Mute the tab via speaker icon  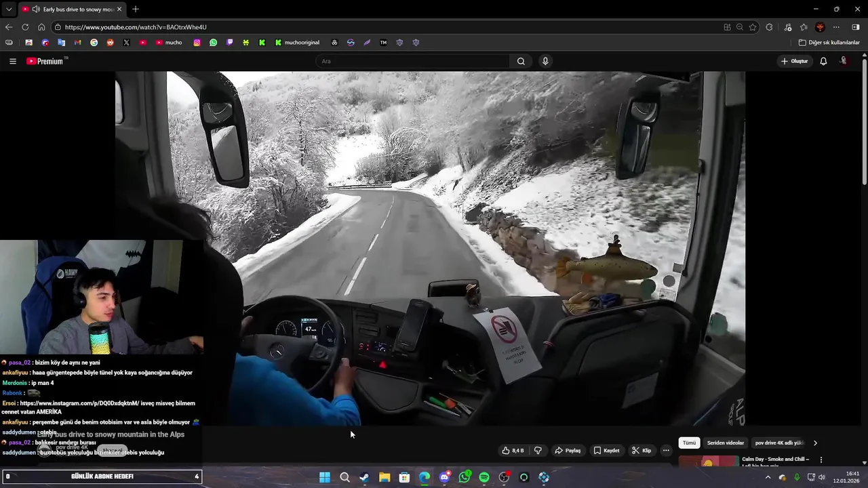(36, 9)
